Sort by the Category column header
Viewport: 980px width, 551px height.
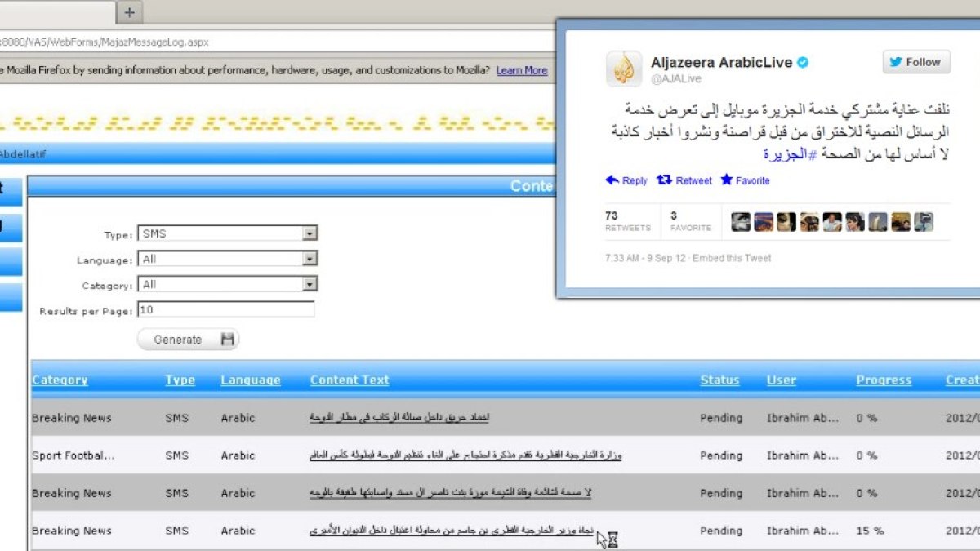(60, 380)
